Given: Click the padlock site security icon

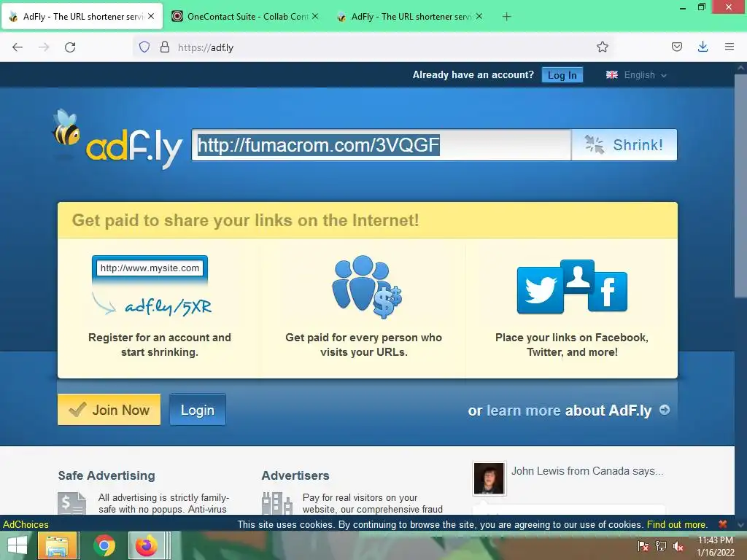Looking at the screenshot, I should tap(165, 47).
